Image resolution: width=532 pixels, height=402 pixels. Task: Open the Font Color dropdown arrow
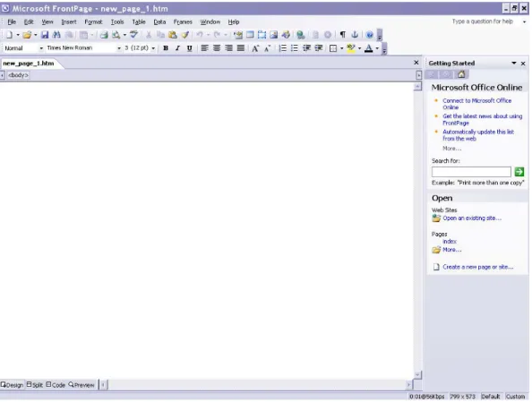coord(377,48)
